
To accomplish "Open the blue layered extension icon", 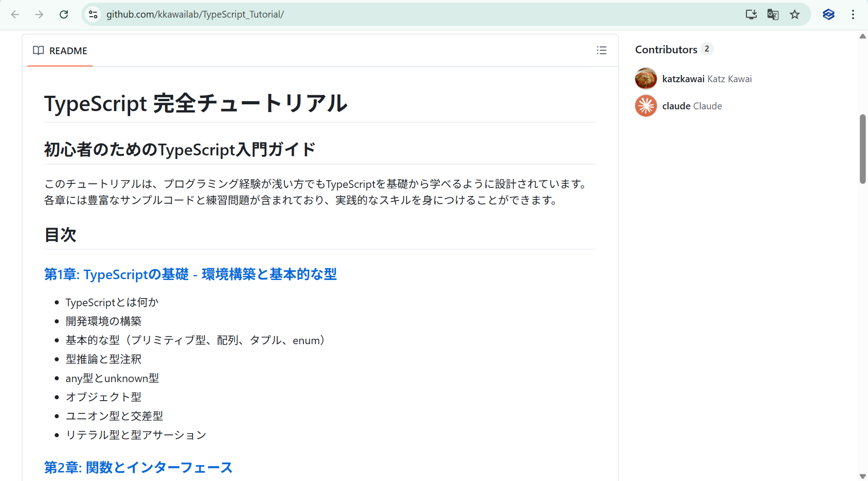I will coord(828,14).
